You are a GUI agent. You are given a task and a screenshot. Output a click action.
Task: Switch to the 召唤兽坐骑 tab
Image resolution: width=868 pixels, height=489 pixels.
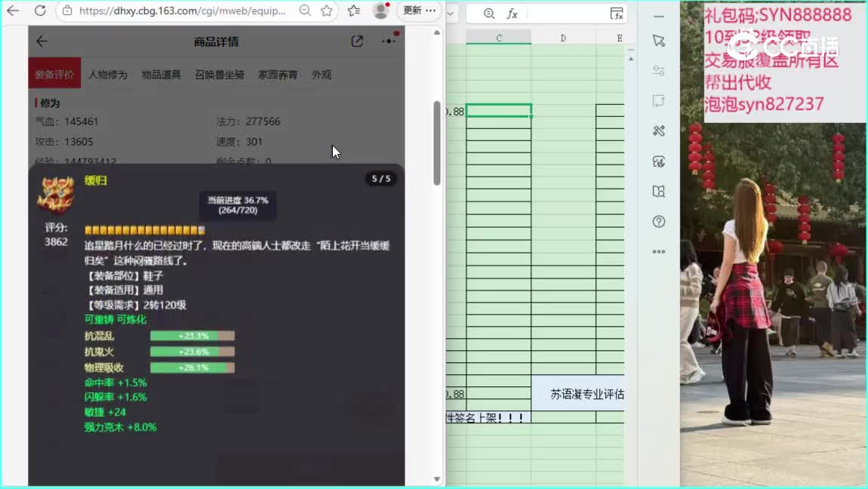point(219,75)
